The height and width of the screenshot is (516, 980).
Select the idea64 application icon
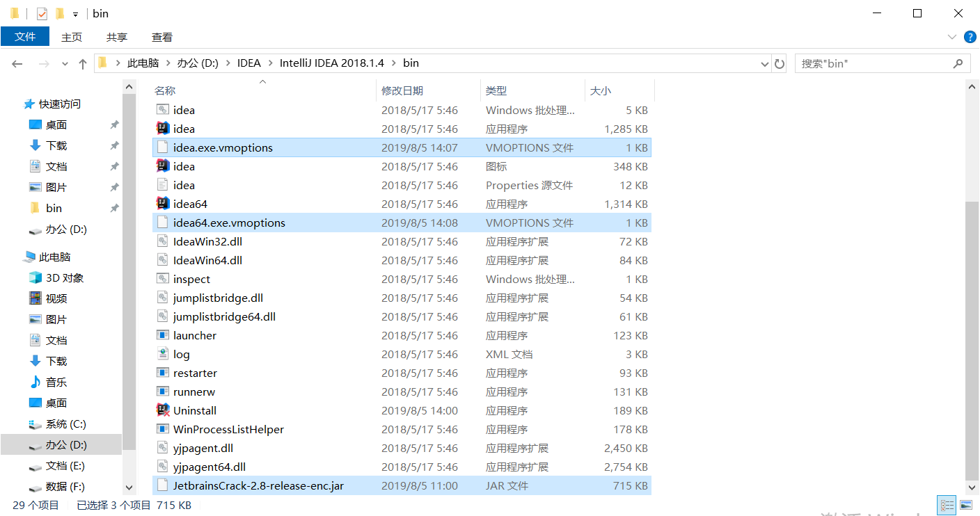[x=162, y=204]
